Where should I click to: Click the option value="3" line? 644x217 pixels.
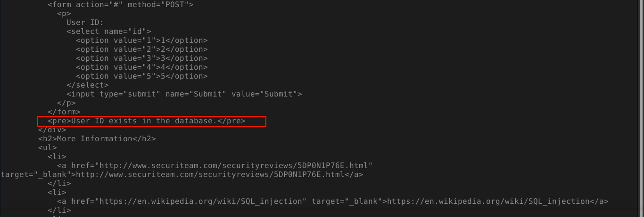click(142, 58)
